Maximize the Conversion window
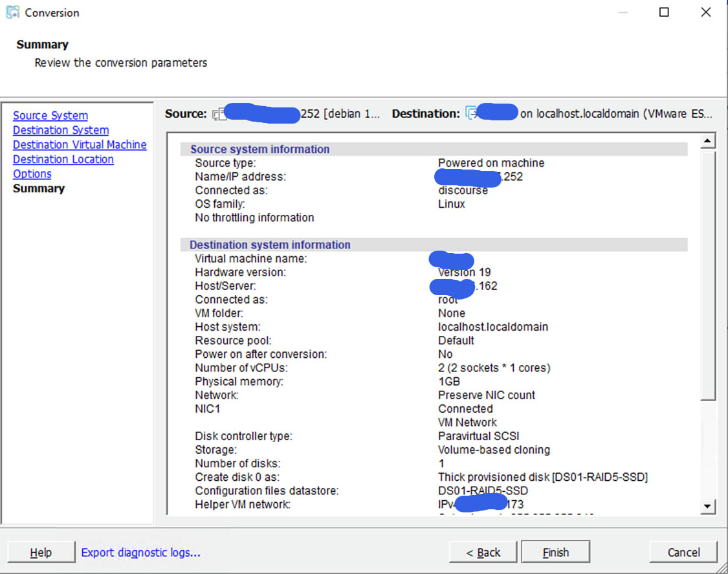The image size is (728, 574). [665, 12]
